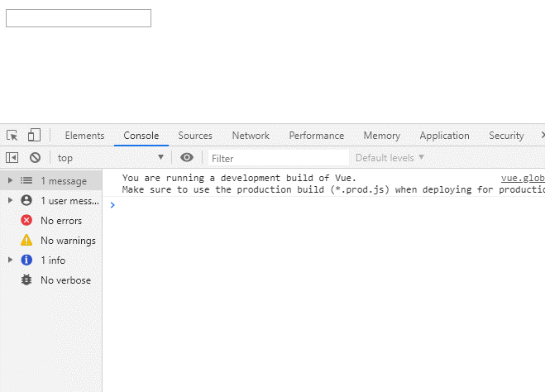Open the Security tab
Screen dimensions: 545x392
(506, 136)
